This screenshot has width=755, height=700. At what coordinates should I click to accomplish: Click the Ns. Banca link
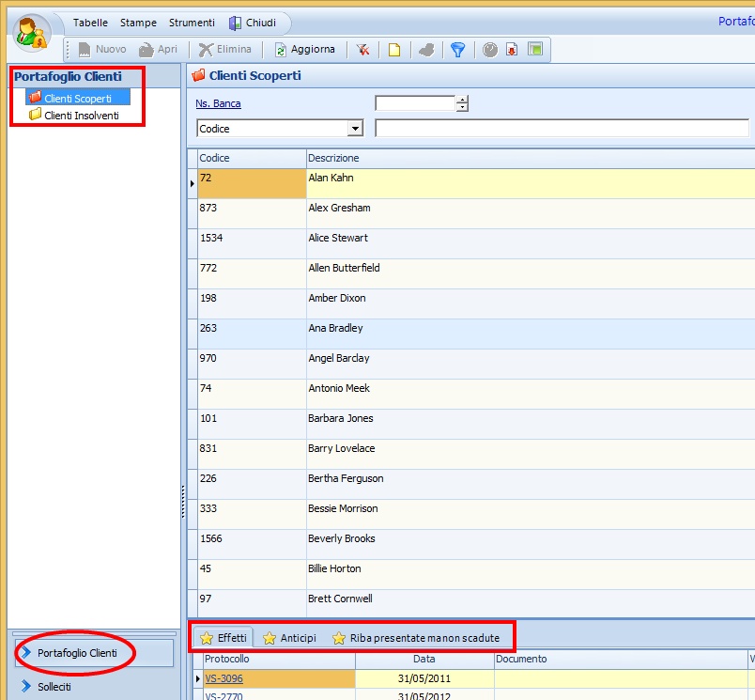[x=218, y=104]
